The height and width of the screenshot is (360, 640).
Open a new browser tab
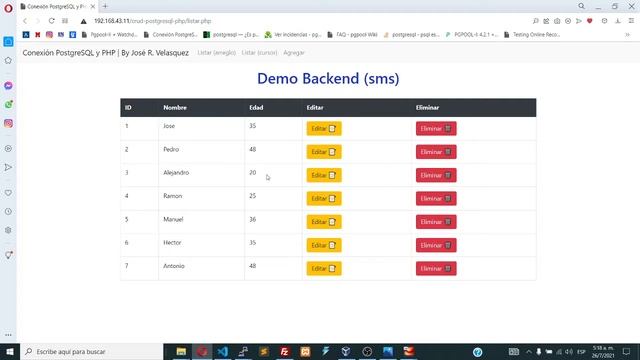[105, 6]
